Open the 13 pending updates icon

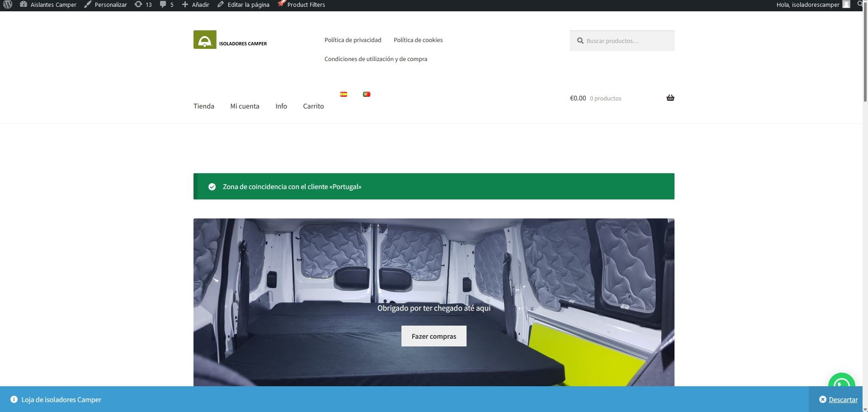[143, 5]
